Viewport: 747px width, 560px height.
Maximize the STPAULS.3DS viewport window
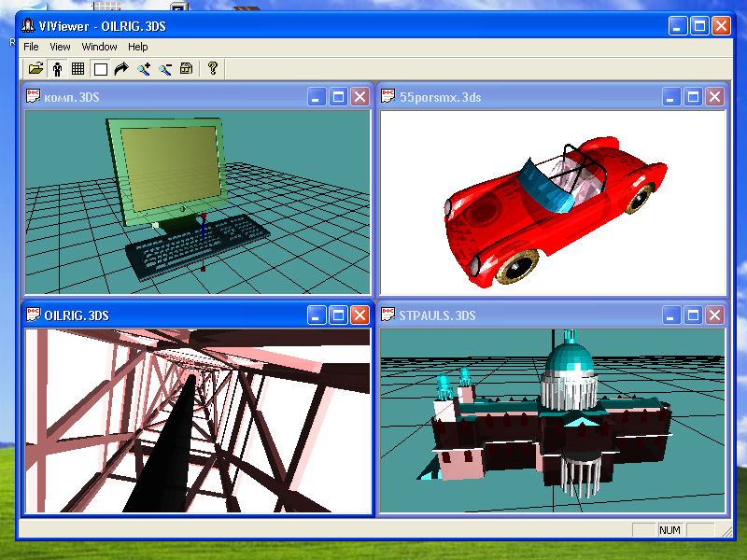692,315
